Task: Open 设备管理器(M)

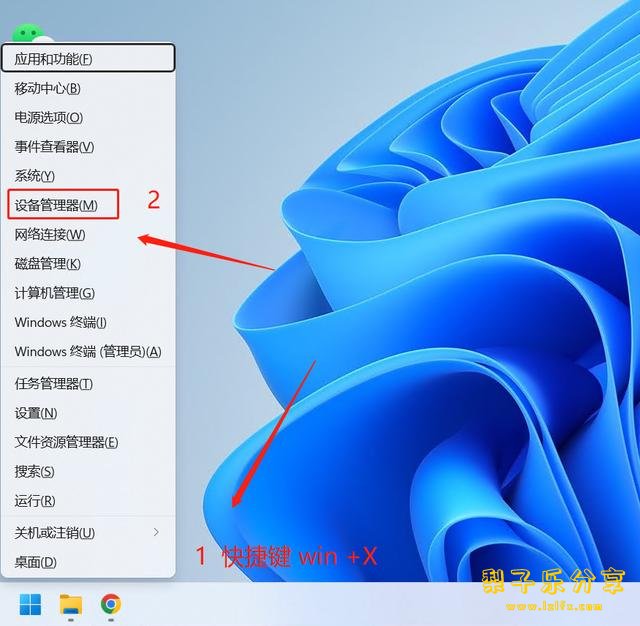Action: (89, 205)
